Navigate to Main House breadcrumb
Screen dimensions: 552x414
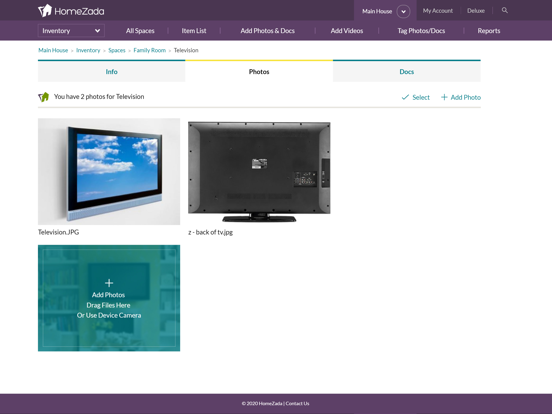[53, 50]
